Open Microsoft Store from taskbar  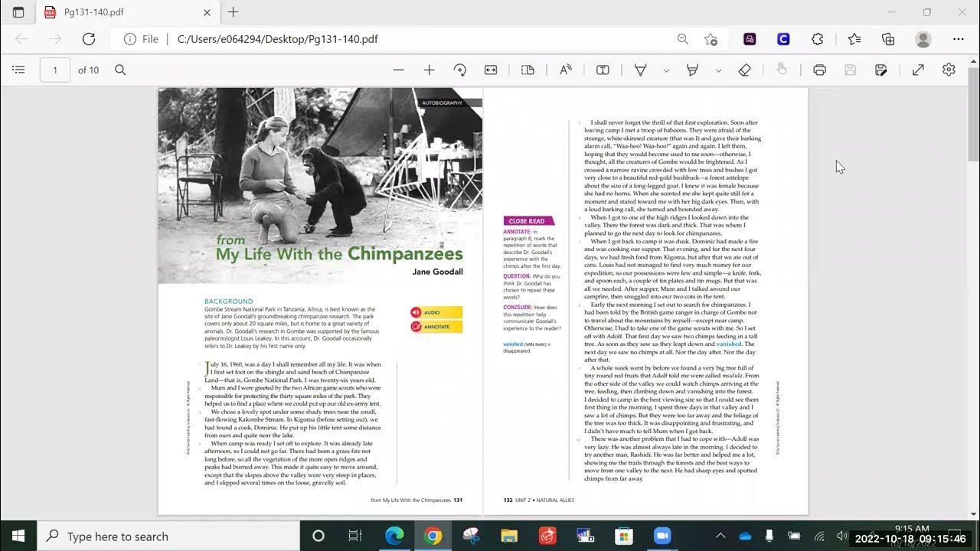coord(624,536)
